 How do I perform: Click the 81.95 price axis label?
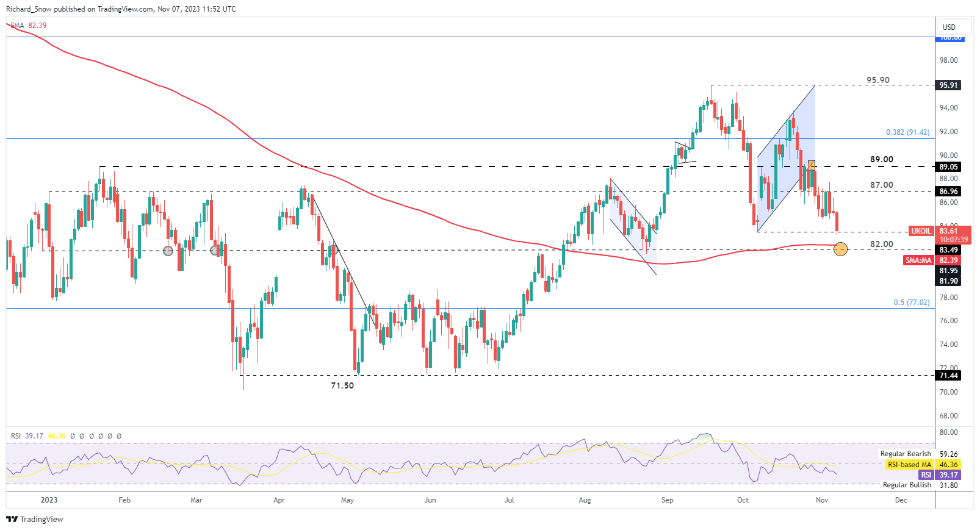[x=948, y=271]
